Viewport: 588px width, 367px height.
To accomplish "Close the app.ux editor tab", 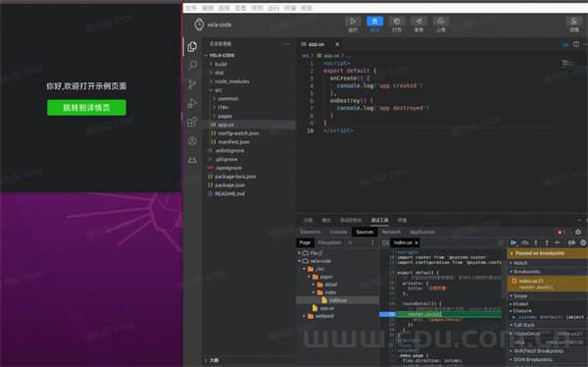I will click(337, 44).
